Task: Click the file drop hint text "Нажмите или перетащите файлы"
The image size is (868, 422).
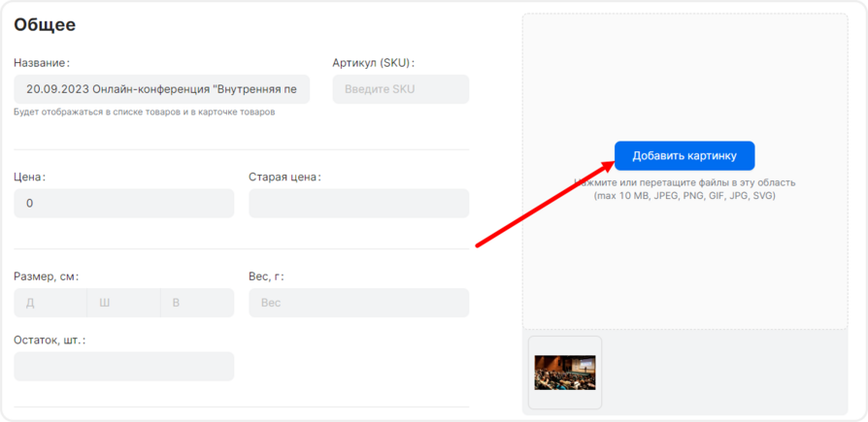Action: coord(684,182)
